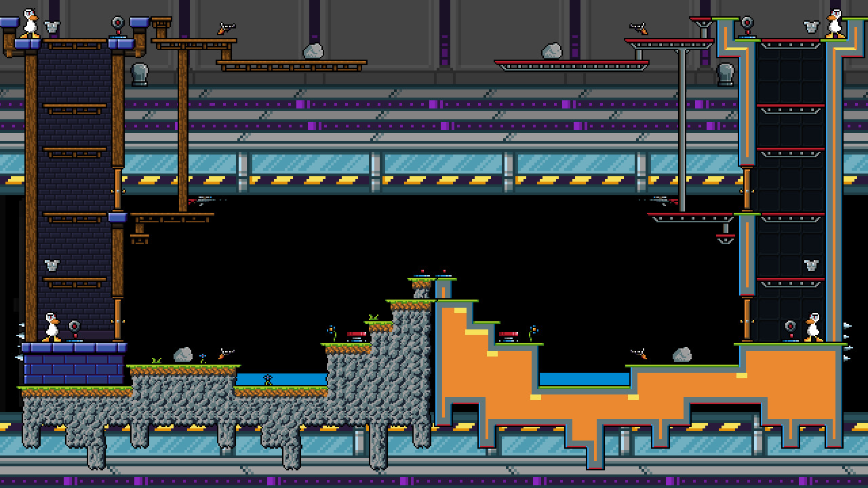Select the grey rock on the grassy ledge
This screenshot has width=868, height=488.
click(182, 355)
